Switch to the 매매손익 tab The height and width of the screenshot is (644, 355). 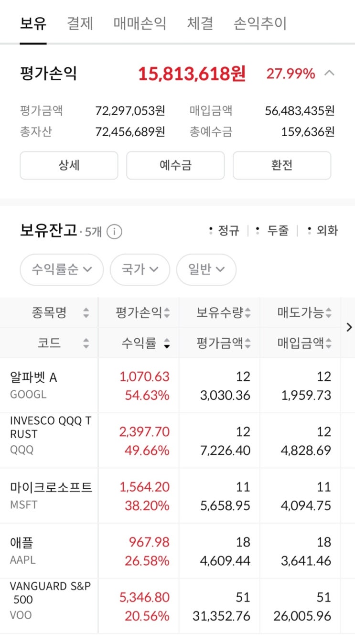140,23
